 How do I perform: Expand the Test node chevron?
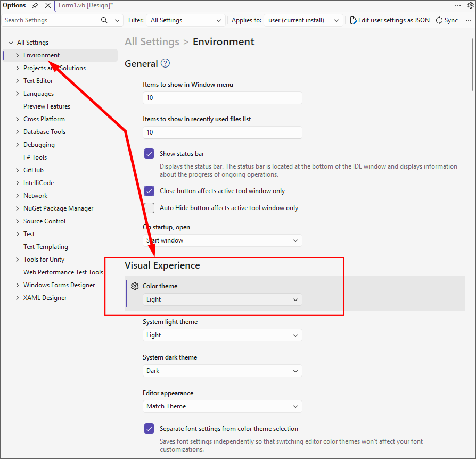(17, 234)
